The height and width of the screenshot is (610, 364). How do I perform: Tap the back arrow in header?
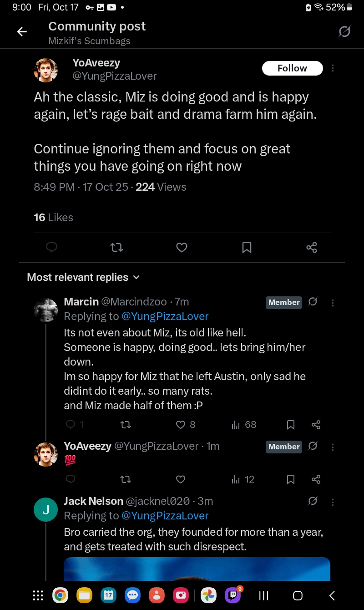pos(22,31)
